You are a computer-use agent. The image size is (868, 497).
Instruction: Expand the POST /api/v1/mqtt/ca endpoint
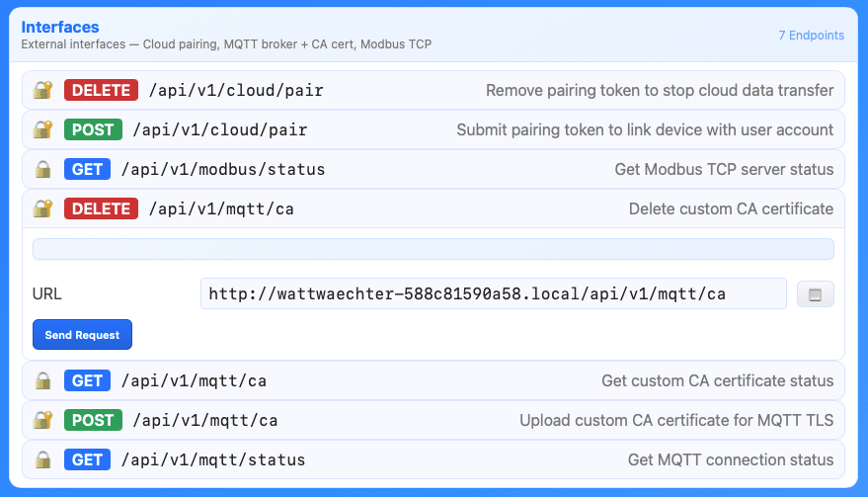pyautogui.click(x=434, y=420)
